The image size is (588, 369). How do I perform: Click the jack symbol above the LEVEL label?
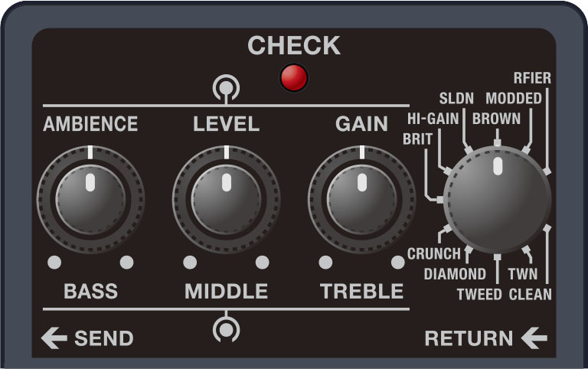226,89
